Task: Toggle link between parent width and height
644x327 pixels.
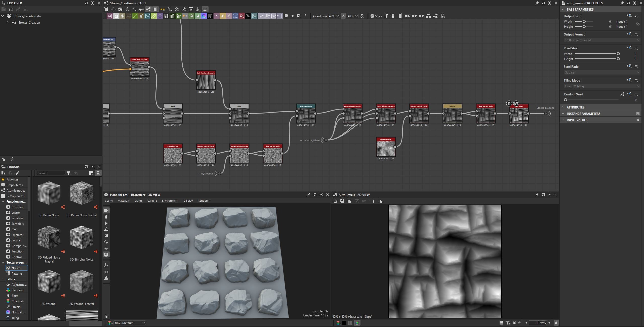Action: [343, 16]
